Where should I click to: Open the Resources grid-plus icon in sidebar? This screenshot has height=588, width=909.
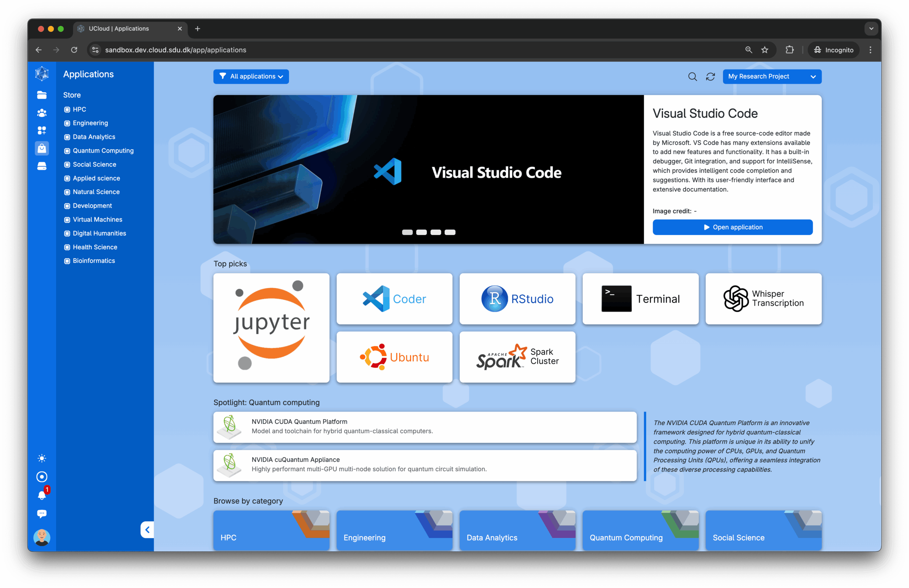point(42,131)
